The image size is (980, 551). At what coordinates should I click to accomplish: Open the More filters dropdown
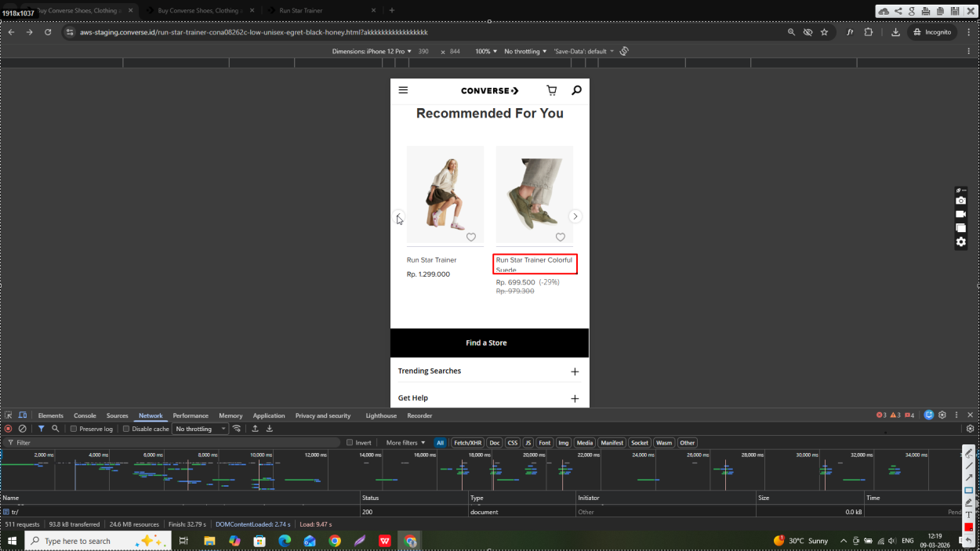(x=405, y=443)
